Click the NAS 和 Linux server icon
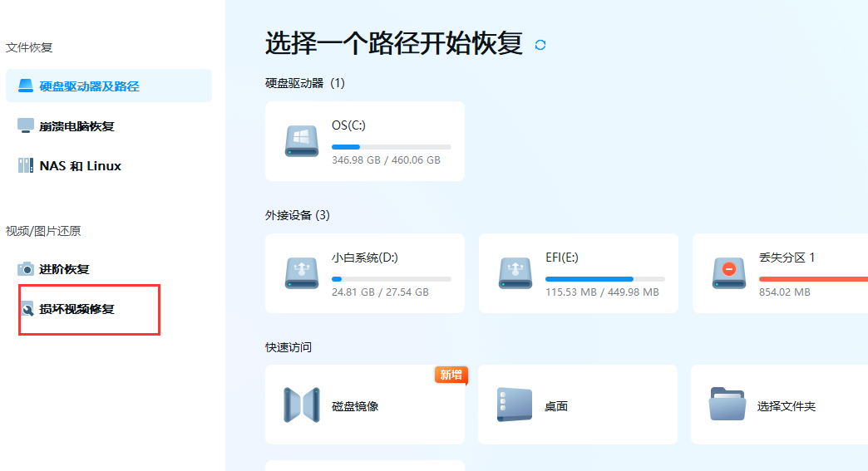The image size is (868, 471). tap(26, 165)
